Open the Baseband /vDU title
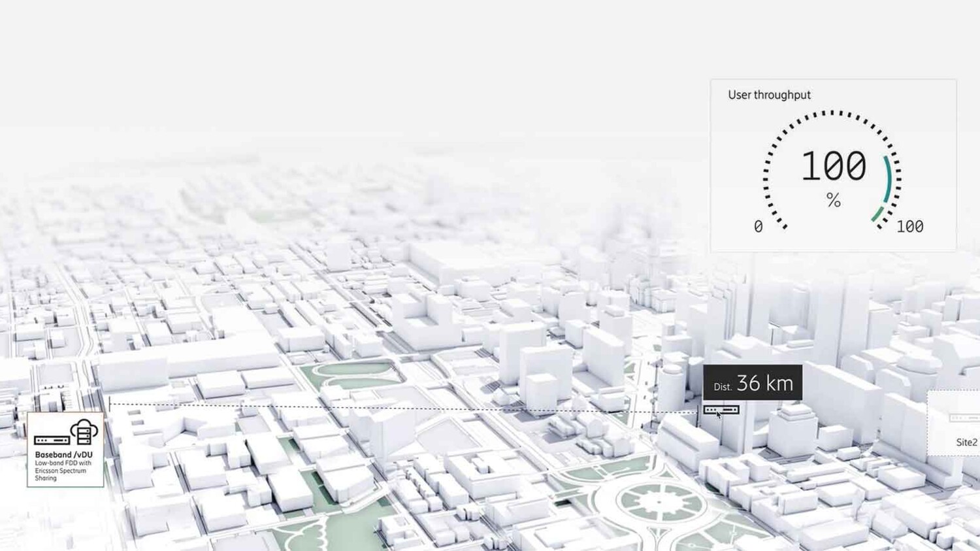 [x=63, y=454]
